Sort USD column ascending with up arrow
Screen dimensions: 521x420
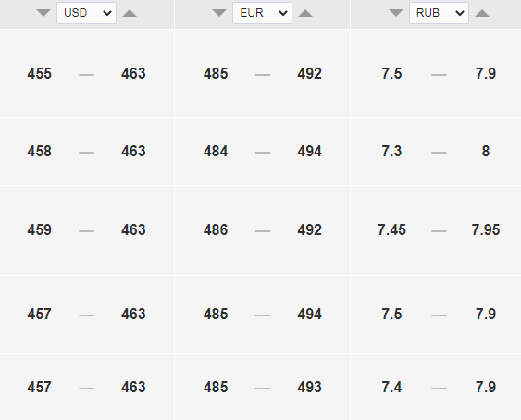tap(130, 13)
